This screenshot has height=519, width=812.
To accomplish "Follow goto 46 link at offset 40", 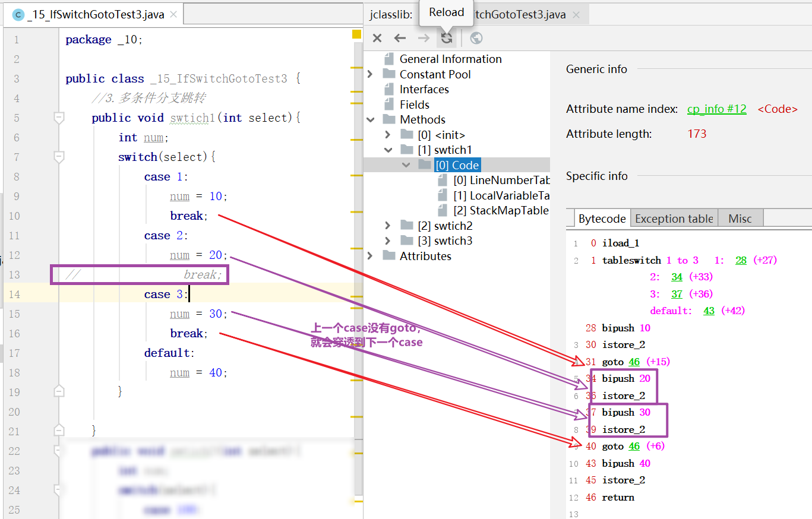I will point(634,446).
